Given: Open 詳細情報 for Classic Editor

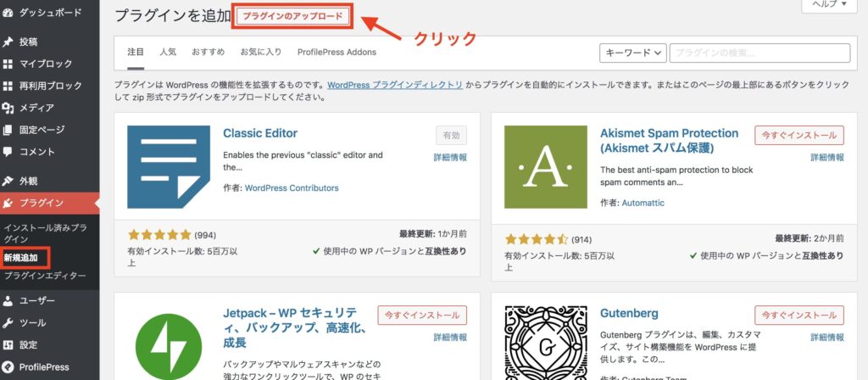Looking at the screenshot, I should pos(450,157).
